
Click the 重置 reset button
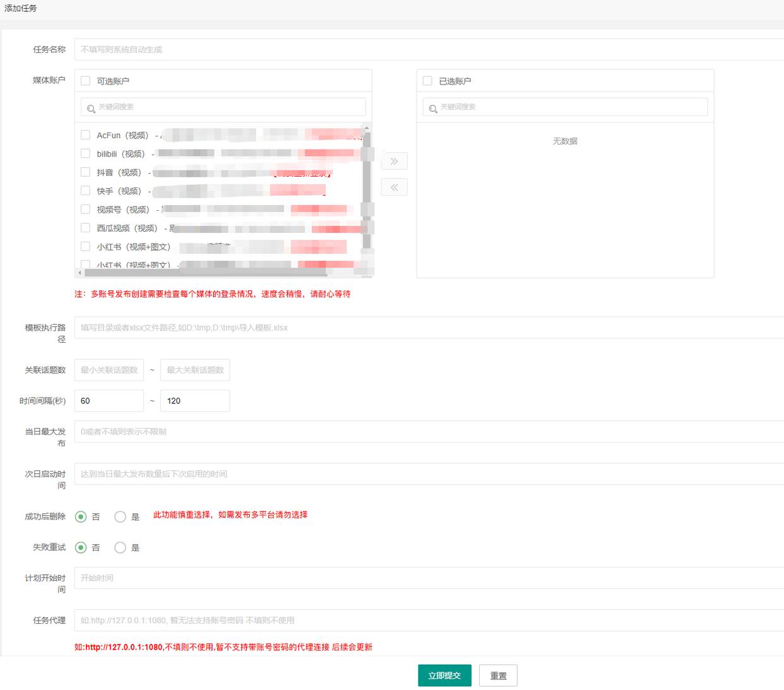(498, 675)
